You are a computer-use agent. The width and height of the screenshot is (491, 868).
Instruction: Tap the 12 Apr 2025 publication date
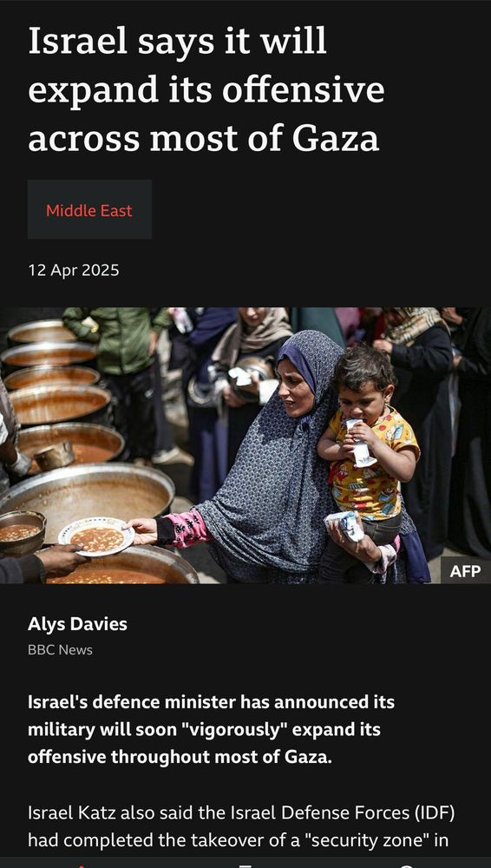pos(74,270)
